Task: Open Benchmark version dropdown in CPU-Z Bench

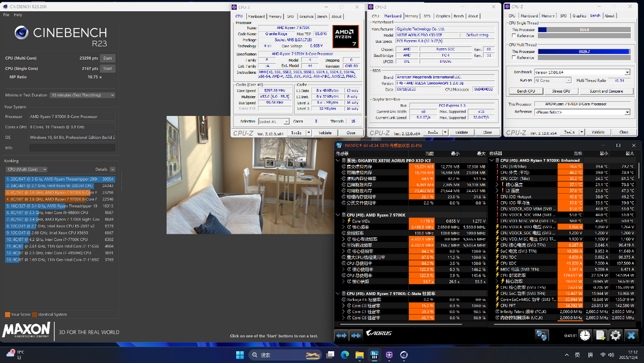Action: click(x=582, y=72)
